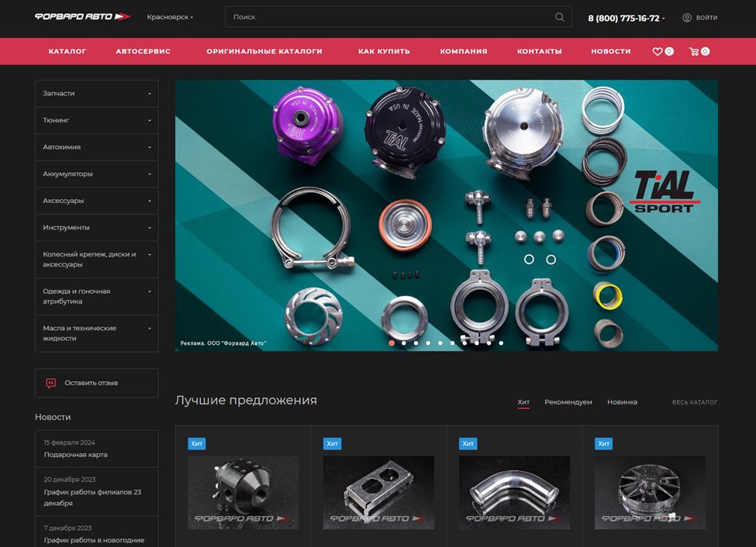Open the Новости sidebar heading
The height and width of the screenshot is (547, 756).
53,417
